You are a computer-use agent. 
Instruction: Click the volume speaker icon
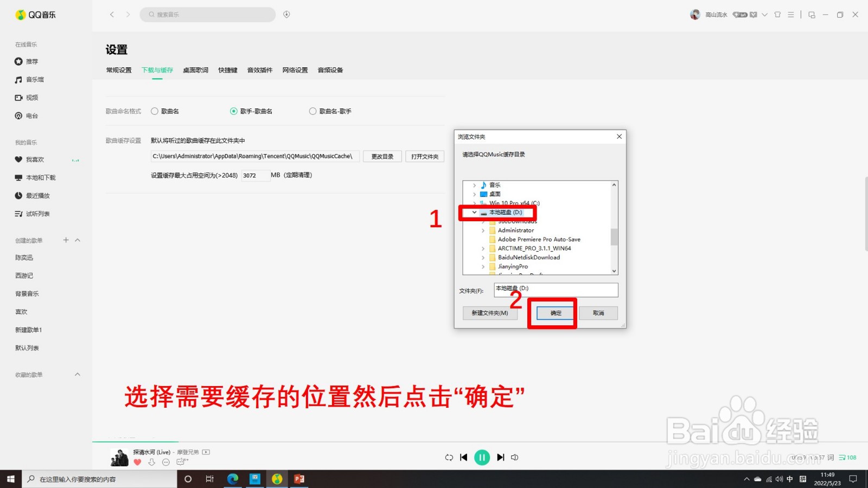coord(515,458)
